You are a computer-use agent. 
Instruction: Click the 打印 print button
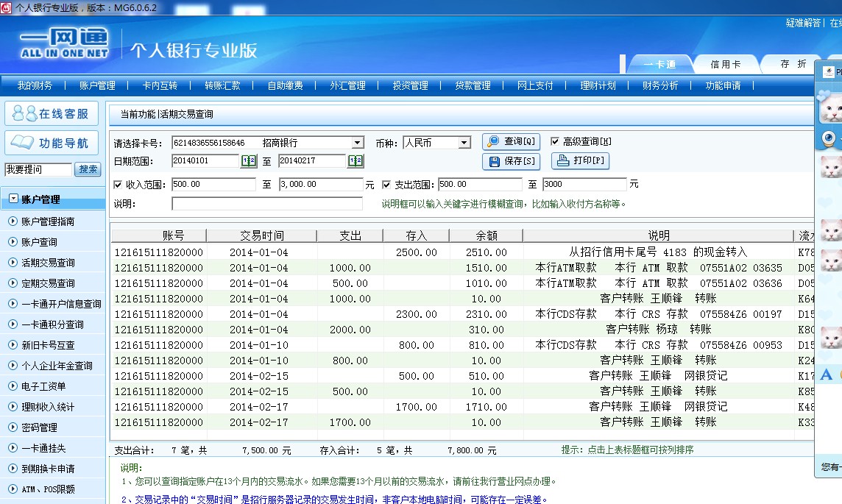click(581, 161)
